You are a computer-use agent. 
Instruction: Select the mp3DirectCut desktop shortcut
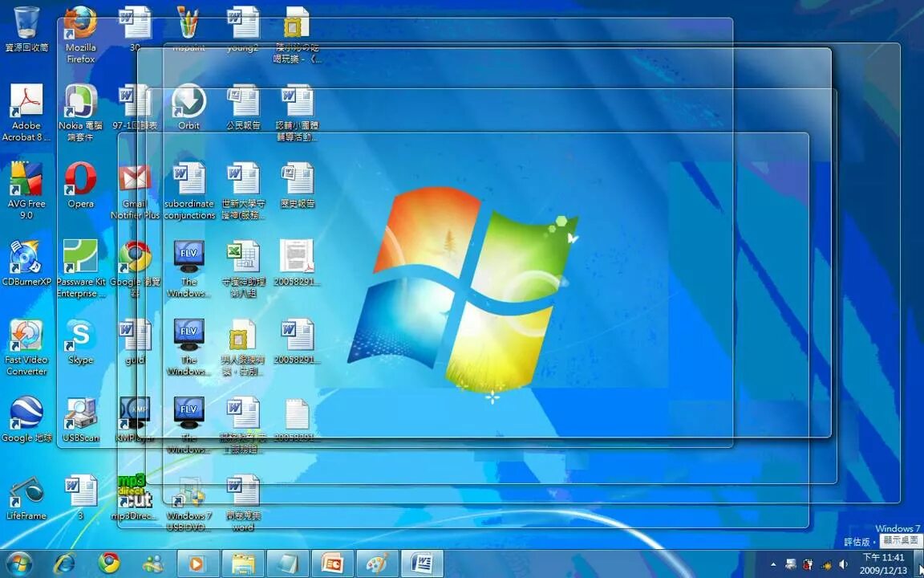135,498
